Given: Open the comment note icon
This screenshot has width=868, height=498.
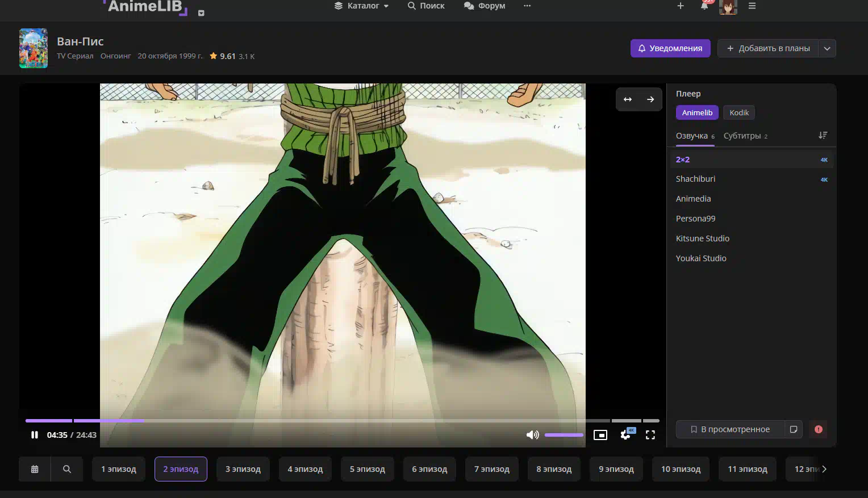Looking at the screenshot, I should point(794,429).
